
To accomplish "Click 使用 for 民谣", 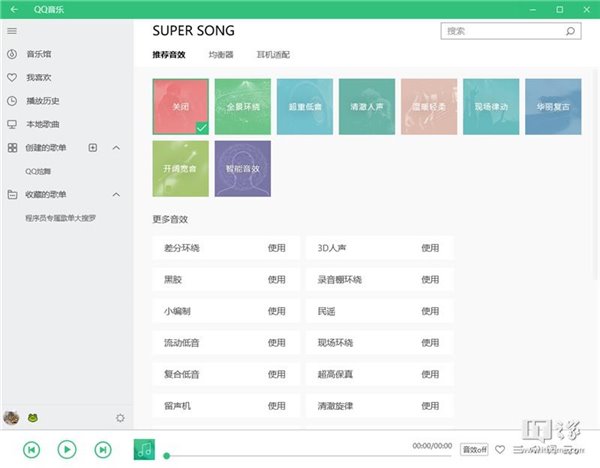I will 430,311.
